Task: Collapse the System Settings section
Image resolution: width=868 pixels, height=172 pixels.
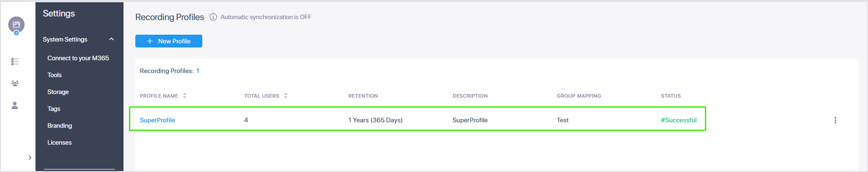Action: [x=111, y=39]
